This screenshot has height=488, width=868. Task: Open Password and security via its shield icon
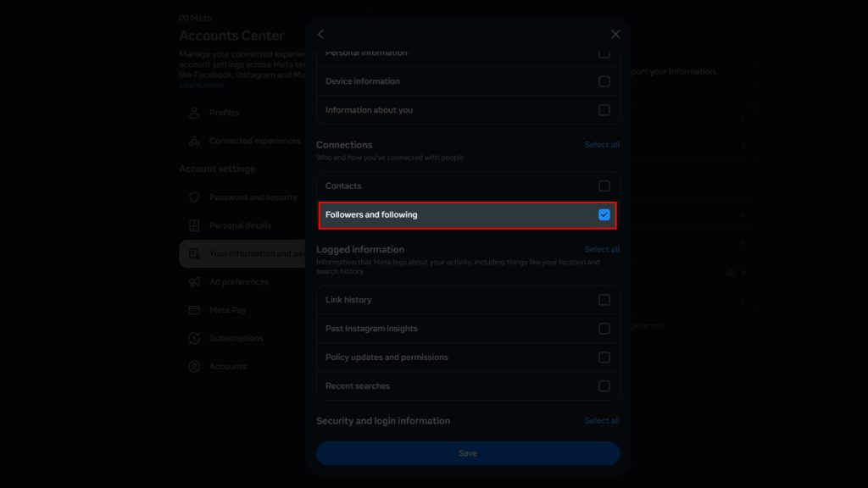click(x=194, y=197)
